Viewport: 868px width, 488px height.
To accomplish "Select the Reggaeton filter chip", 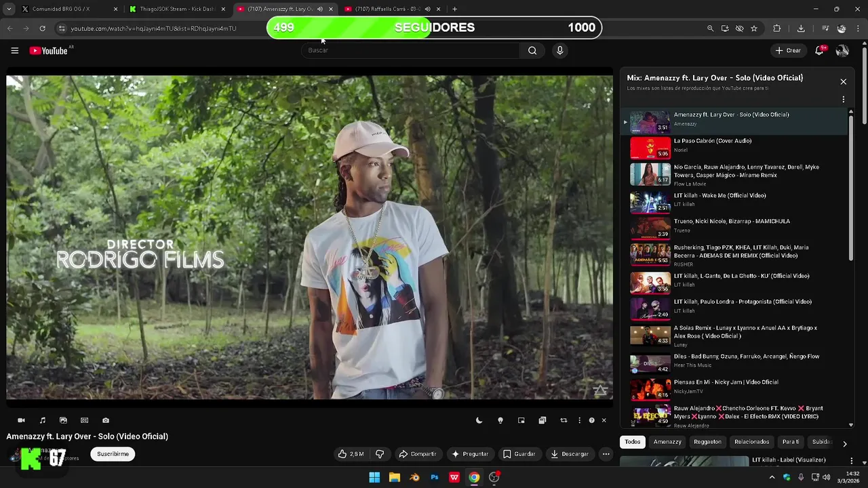I will click(x=707, y=442).
